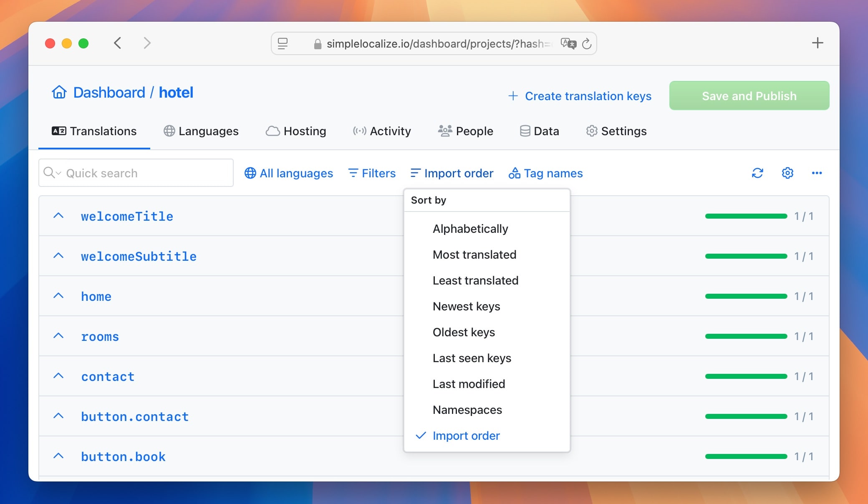Click the refresh translations icon
This screenshot has height=504, width=868.
point(757,173)
